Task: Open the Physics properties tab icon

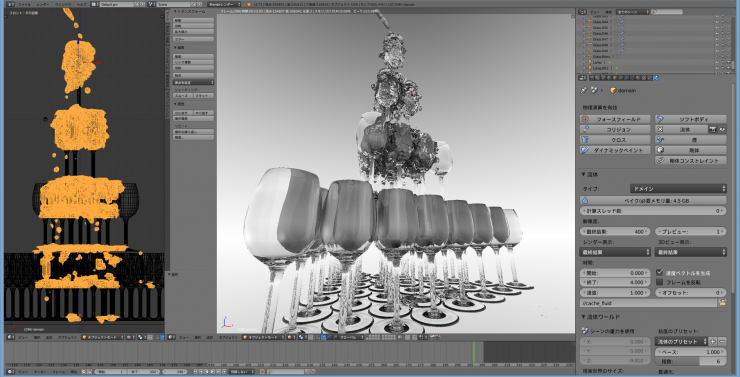Action: [655, 78]
